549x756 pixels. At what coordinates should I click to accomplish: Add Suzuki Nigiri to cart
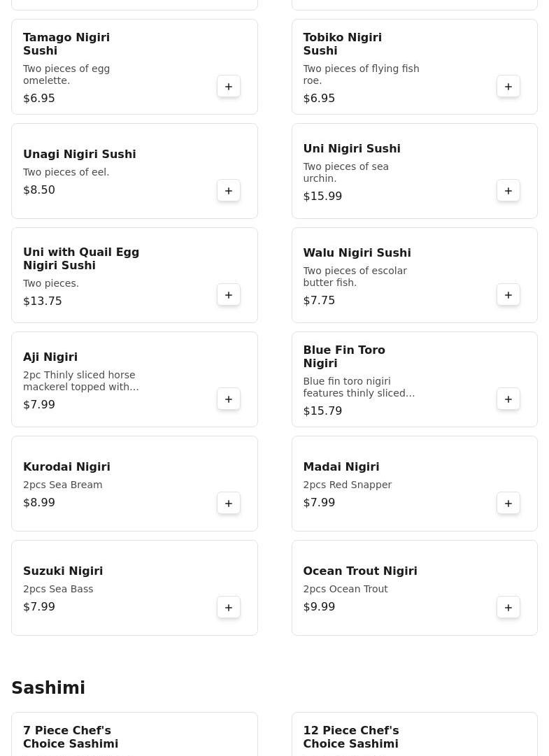tap(229, 608)
